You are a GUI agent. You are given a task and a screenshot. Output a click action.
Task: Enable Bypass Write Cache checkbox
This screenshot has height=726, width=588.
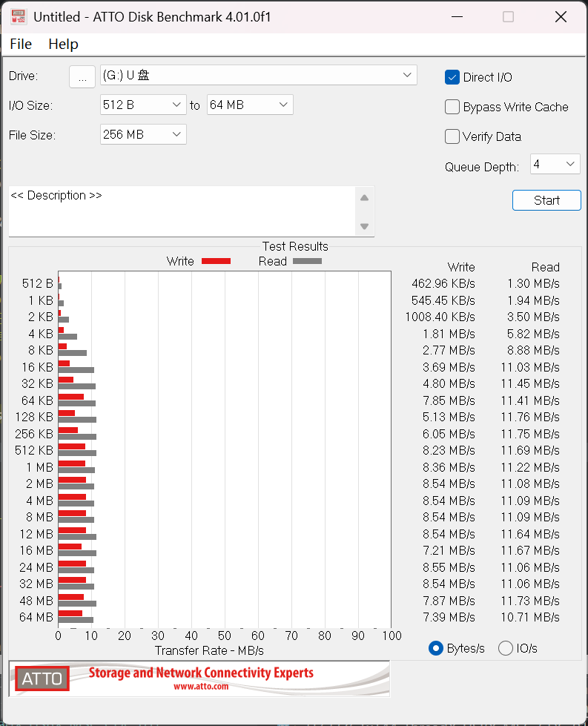tap(452, 107)
